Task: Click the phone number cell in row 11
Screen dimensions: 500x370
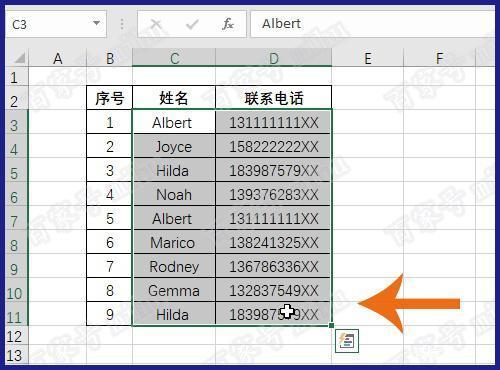Action: tap(274, 314)
